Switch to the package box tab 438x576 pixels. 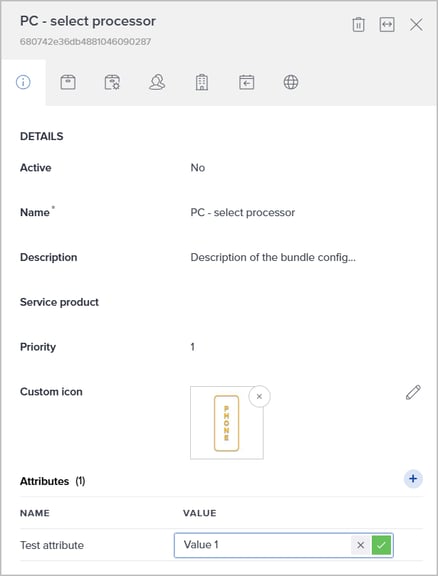point(68,82)
